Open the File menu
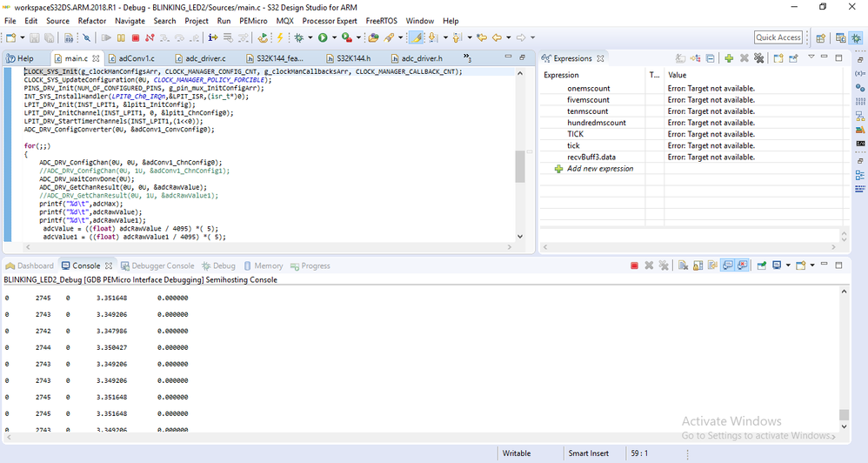Image resolution: width=868 pixels, height=463 pixels. [10, 21]
